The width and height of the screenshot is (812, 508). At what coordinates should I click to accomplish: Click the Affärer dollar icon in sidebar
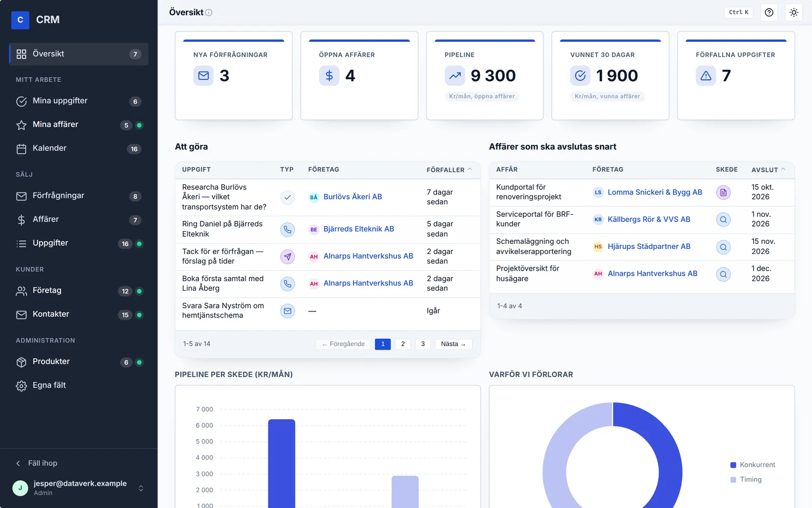pos(21,220)
